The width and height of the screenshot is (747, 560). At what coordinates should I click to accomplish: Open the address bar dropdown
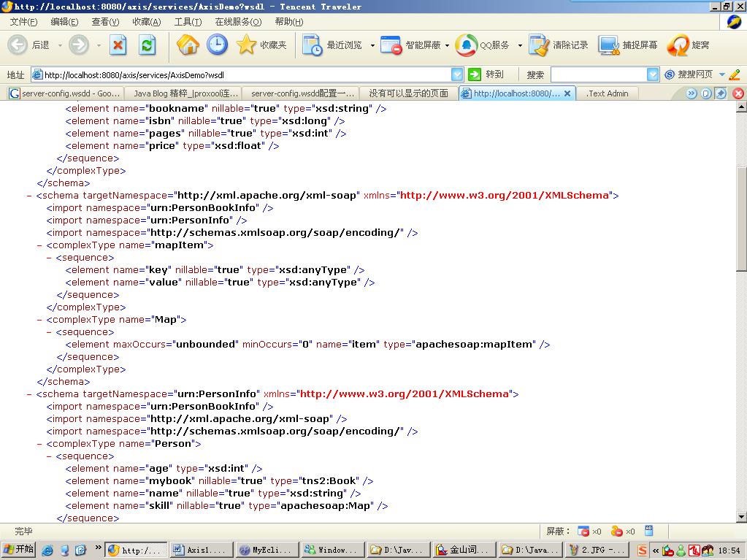pyautogui.click(x=457, y=74)
